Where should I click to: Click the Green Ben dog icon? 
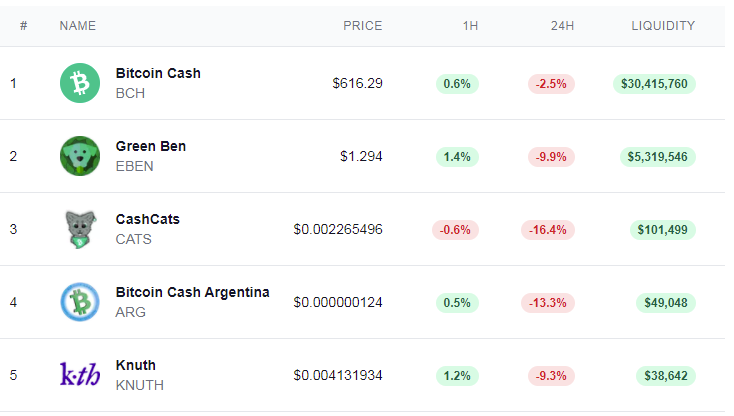(80, 156)
